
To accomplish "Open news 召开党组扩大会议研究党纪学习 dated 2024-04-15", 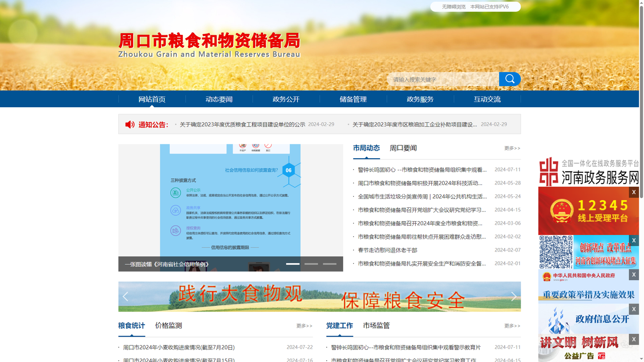I will point(422,210).
